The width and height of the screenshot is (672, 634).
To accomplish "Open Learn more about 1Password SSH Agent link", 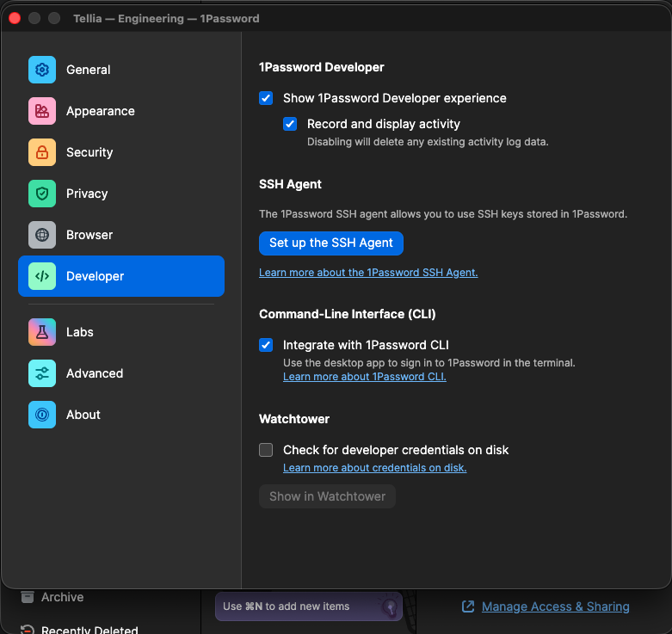I will [x=368, y=273].
